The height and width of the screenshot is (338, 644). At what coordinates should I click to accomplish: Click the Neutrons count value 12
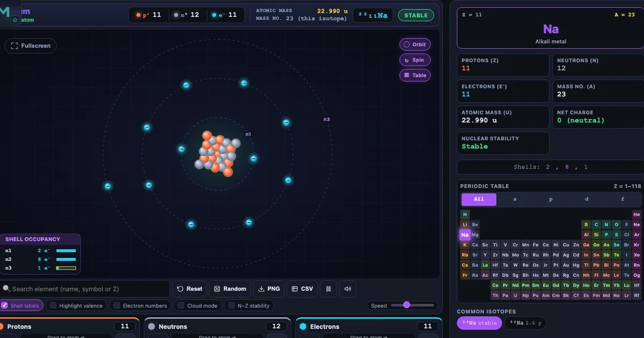click(276, 326)
